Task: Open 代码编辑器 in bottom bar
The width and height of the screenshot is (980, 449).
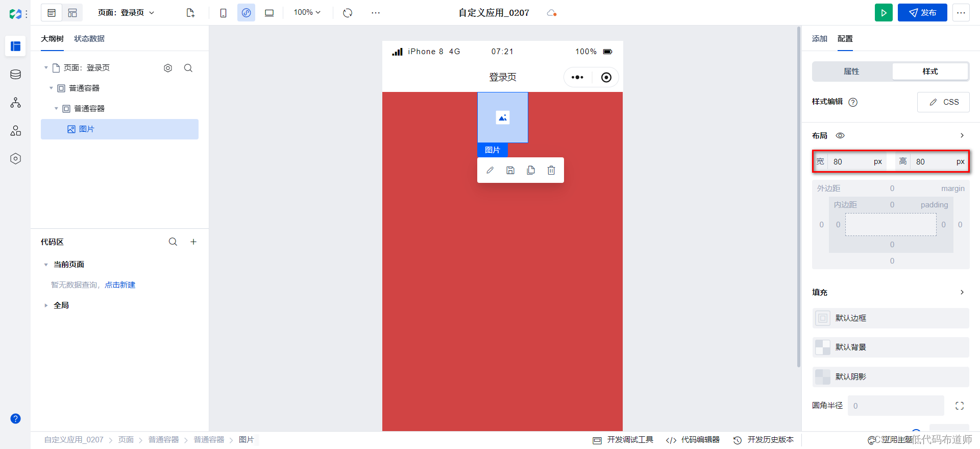Action: tap(693, 440)
